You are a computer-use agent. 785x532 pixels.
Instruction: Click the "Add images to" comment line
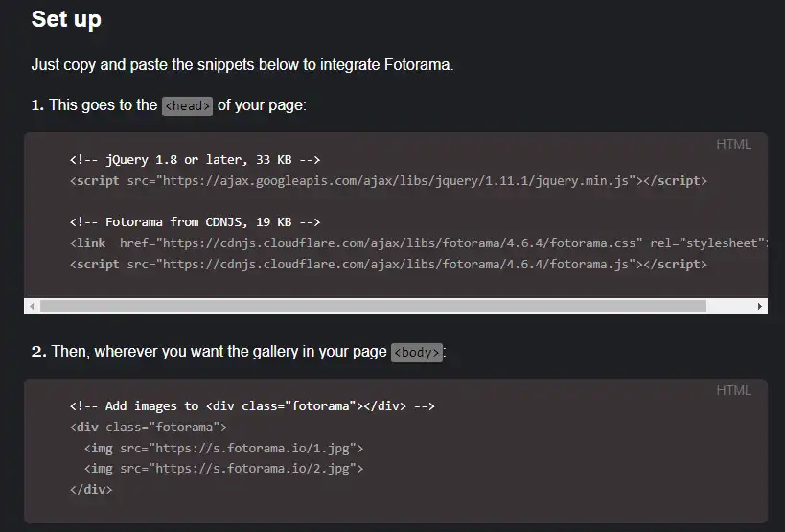coord(252,405)
